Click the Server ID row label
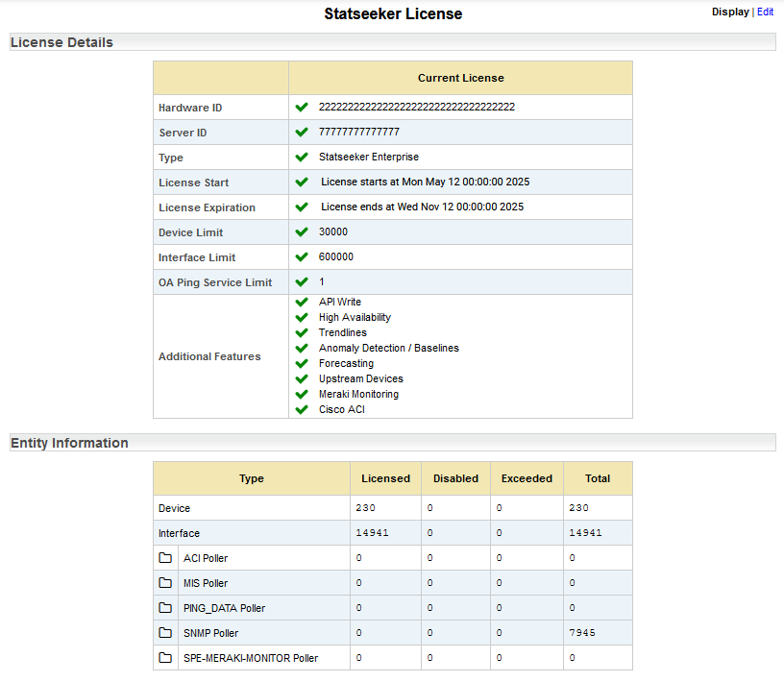This screenshot has width=784, height=682. pos(183,133)
